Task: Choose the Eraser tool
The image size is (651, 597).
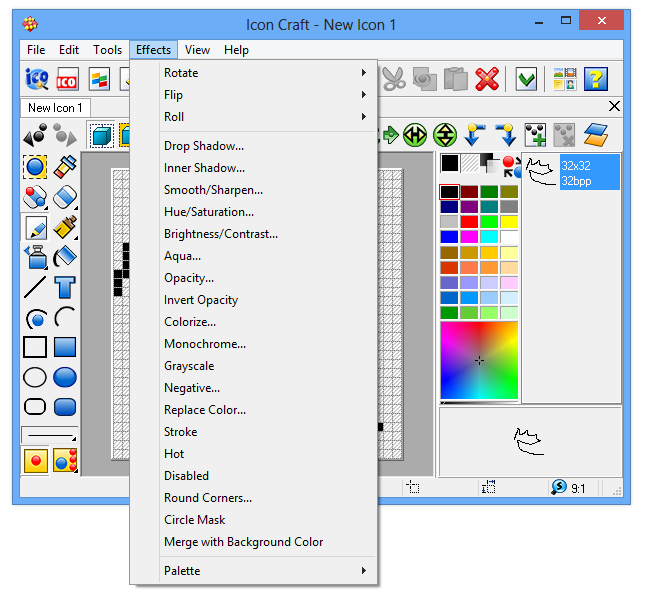Action: pos(65,197)
